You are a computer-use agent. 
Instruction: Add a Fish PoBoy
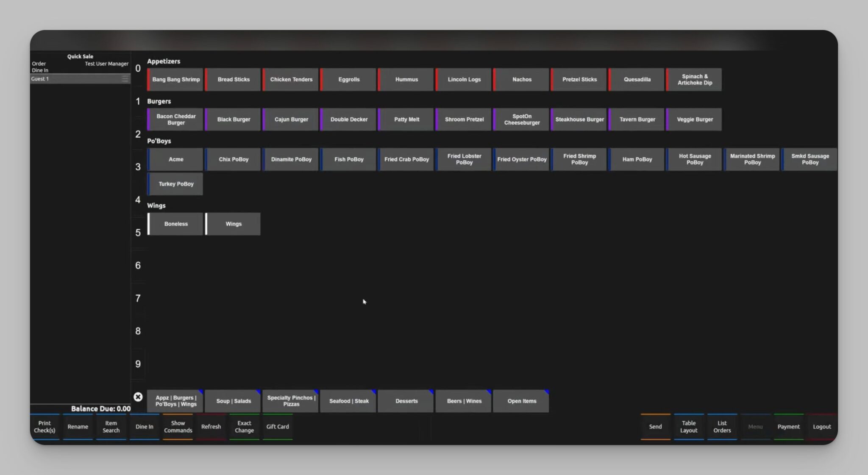pos(348,159)
